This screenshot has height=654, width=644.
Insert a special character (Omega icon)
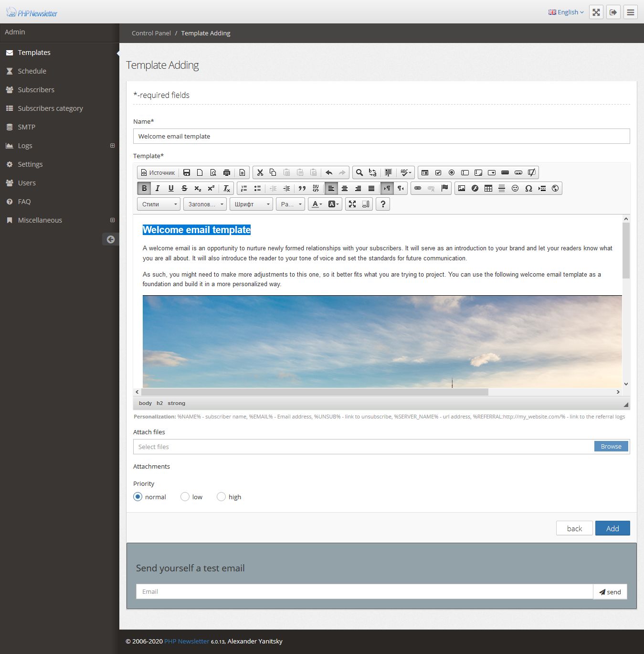click(x=528, y=188)
